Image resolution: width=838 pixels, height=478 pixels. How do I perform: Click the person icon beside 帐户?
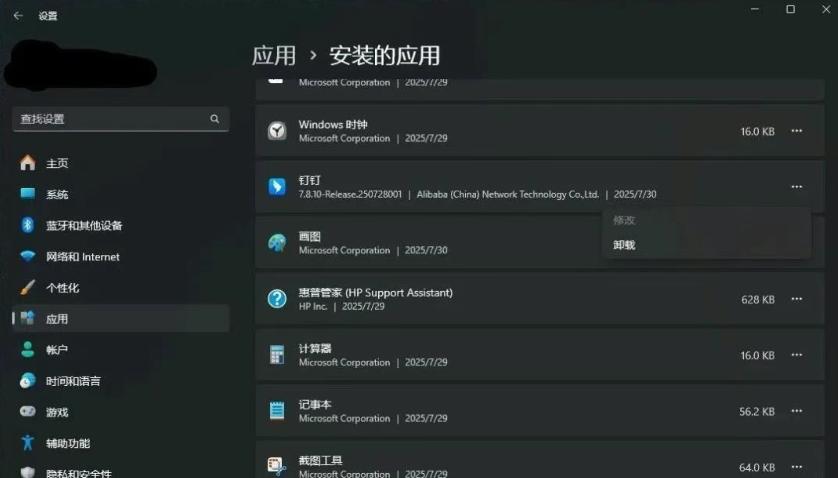(x=28, y=349)
